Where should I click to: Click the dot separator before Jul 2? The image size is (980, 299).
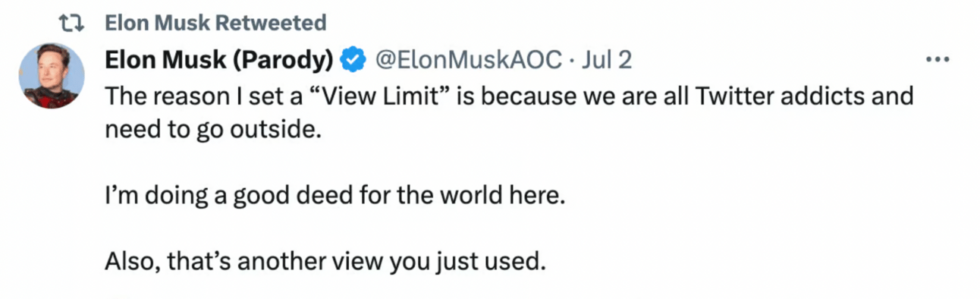pos(573,61)
